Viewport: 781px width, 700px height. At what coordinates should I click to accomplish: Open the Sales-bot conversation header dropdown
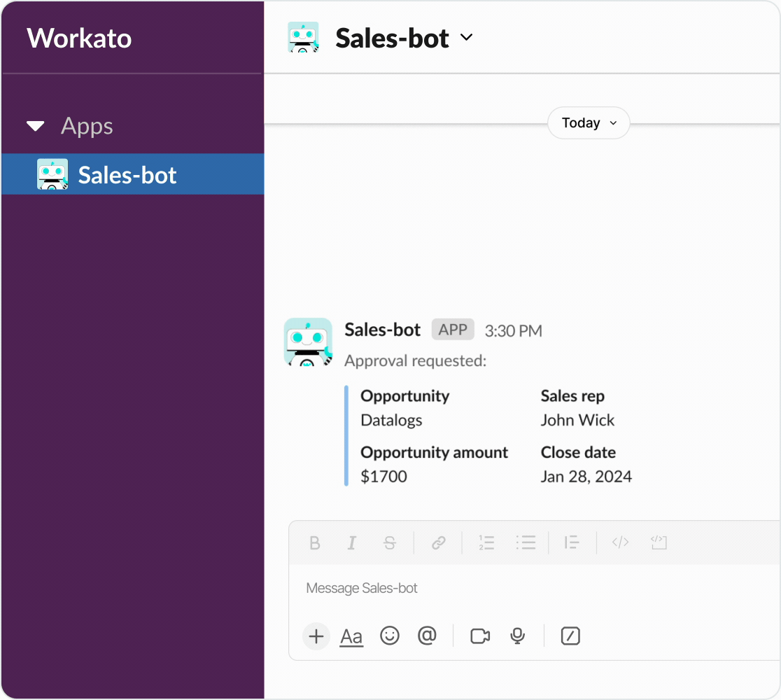coord(467,38)
